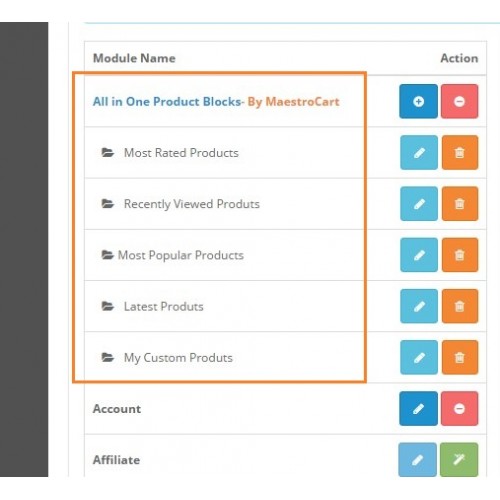
Task: Edit the Recently Viewed Produts module
Action: [419, 204]
